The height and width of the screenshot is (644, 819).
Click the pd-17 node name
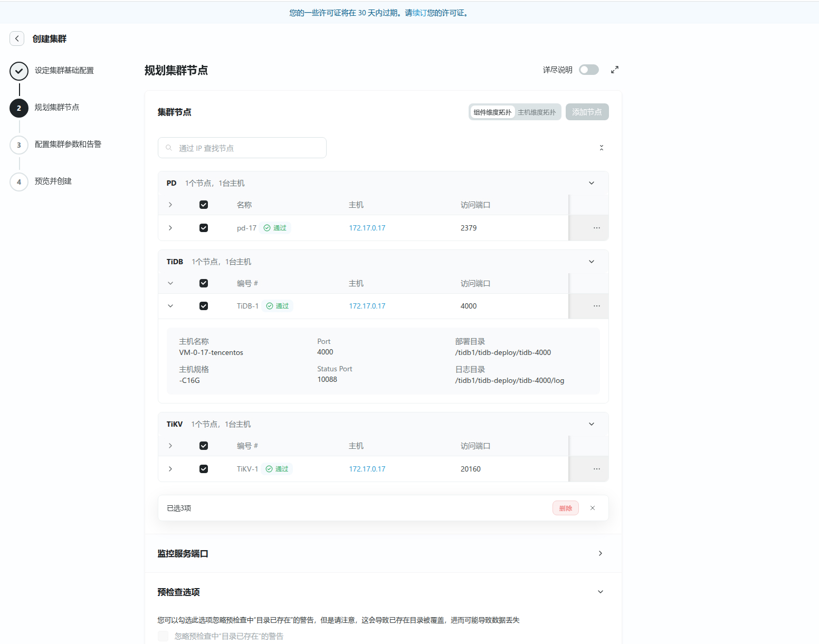pos(246,228)
